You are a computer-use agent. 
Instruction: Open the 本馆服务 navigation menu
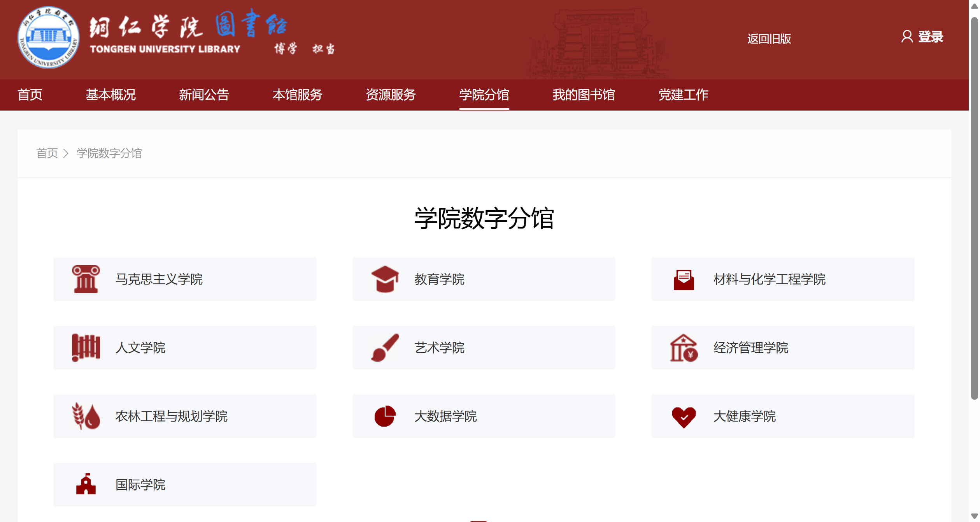297,95
